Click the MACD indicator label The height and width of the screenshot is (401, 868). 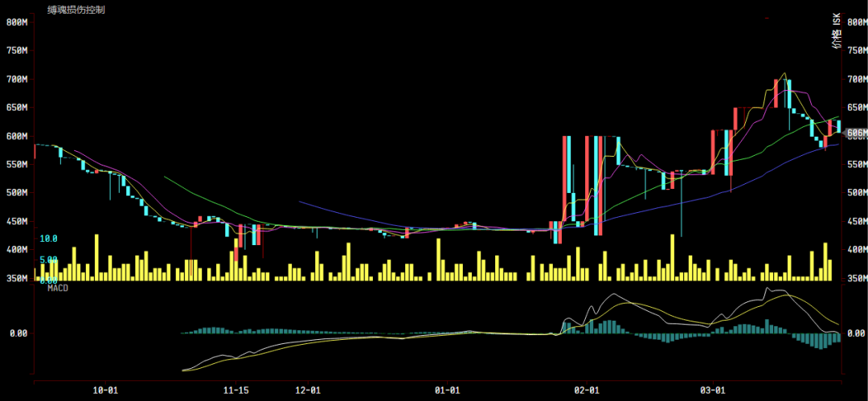point(57,288)
